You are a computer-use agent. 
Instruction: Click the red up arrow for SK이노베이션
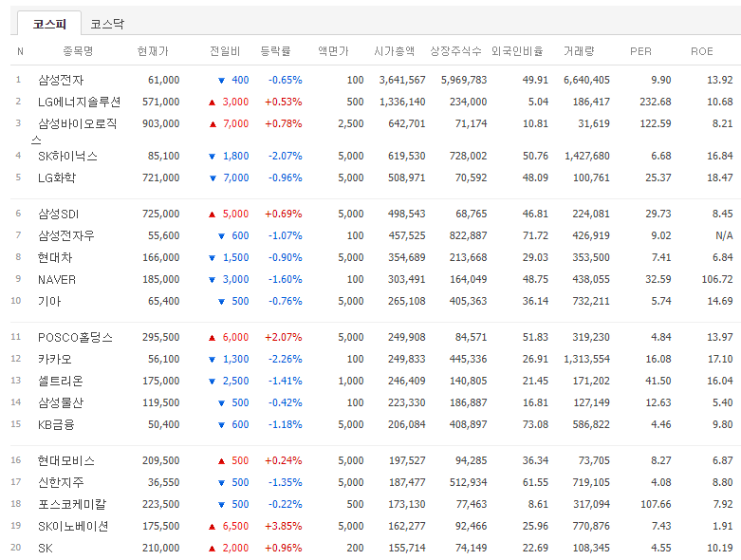pyautogui.click(x=213, y=527)
